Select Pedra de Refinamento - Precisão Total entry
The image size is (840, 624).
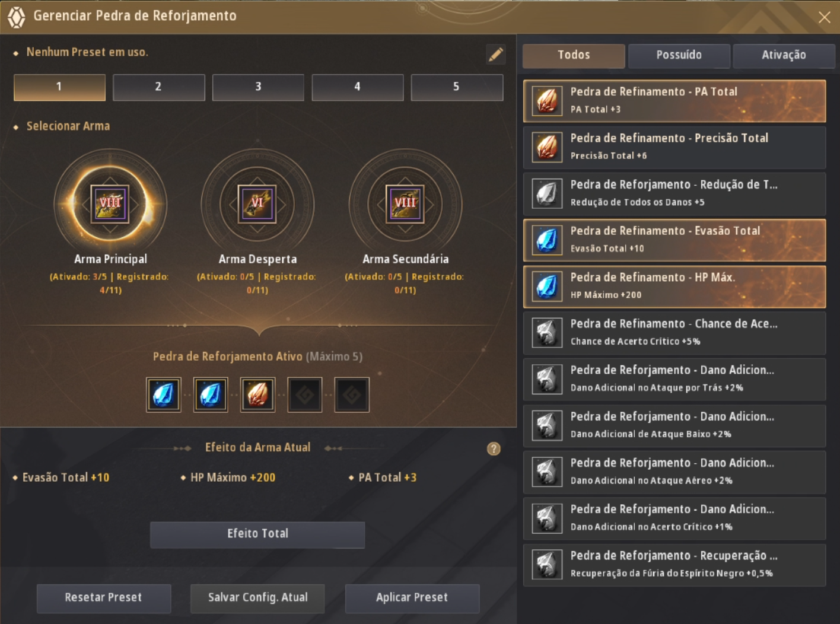(674, 147)
